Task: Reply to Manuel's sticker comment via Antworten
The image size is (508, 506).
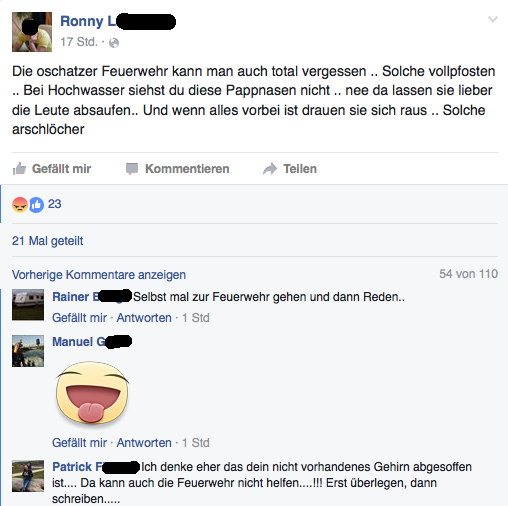Action: click(x=144, y=443)
